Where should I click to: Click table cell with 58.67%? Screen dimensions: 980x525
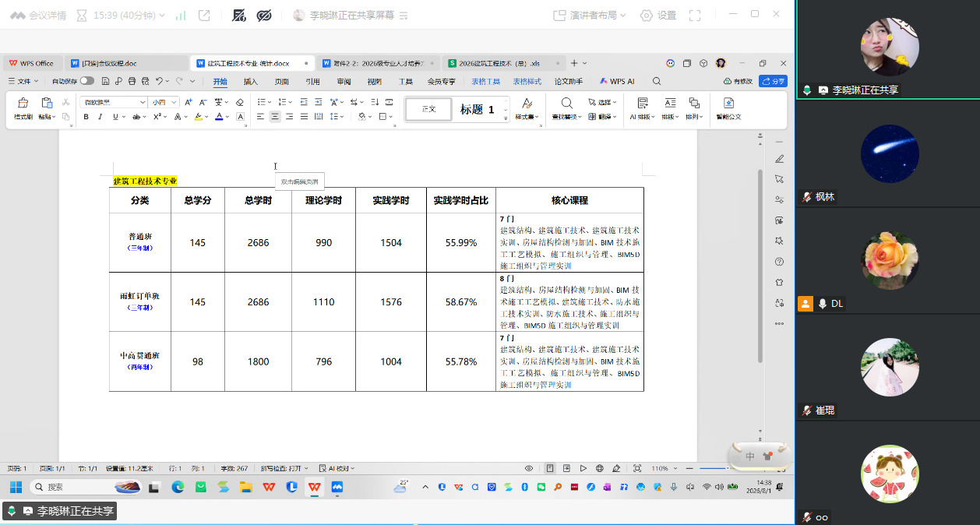[x=461, y=302]
